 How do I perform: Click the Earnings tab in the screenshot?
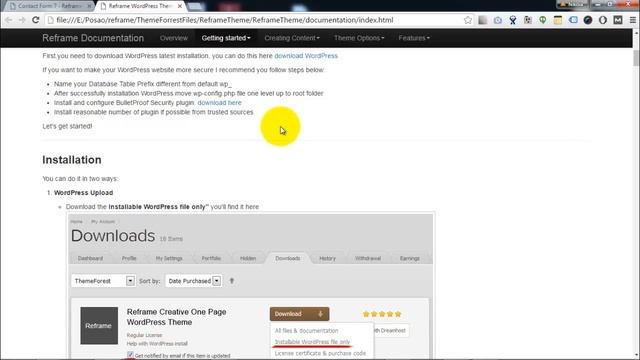(409, 258)
